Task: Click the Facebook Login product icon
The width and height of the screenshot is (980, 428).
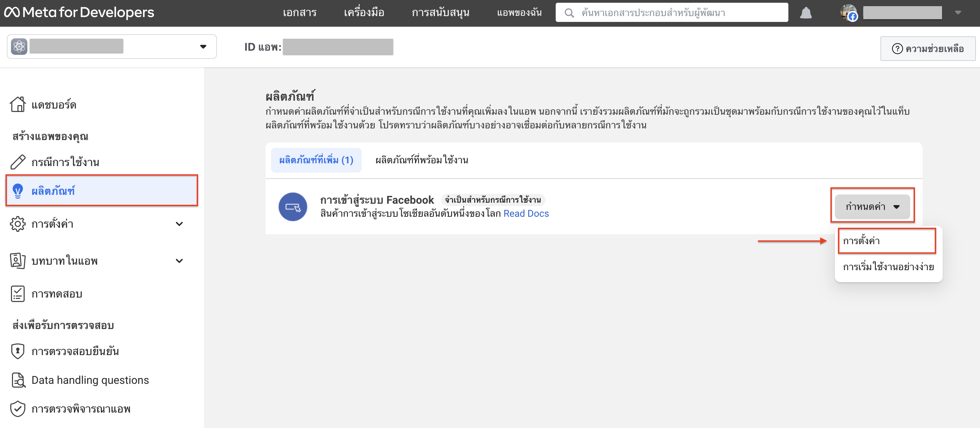Action: (293, 207)
